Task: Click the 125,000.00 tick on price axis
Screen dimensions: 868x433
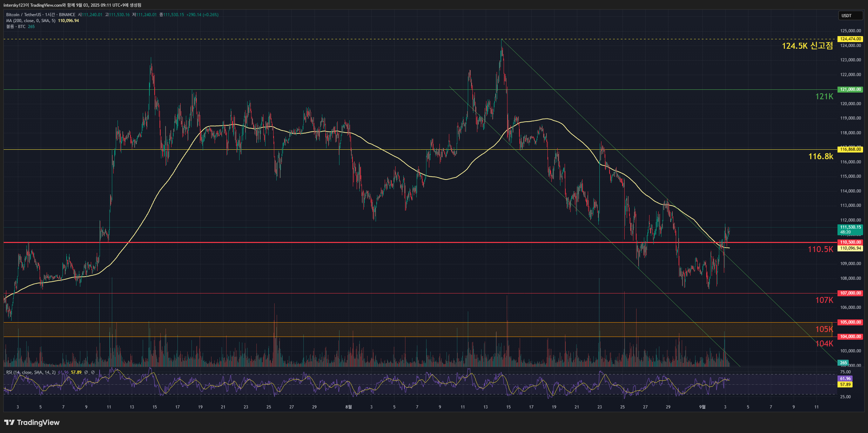Action: point(850,31)
